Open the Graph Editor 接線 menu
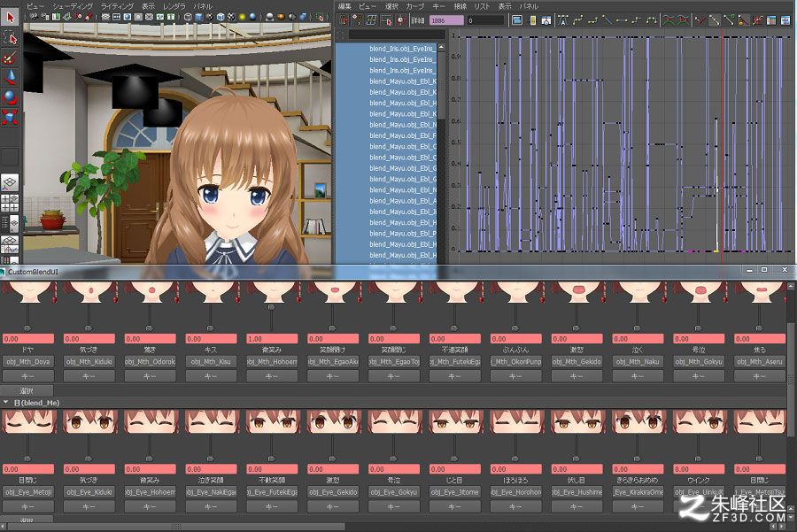 pos(460,5)
